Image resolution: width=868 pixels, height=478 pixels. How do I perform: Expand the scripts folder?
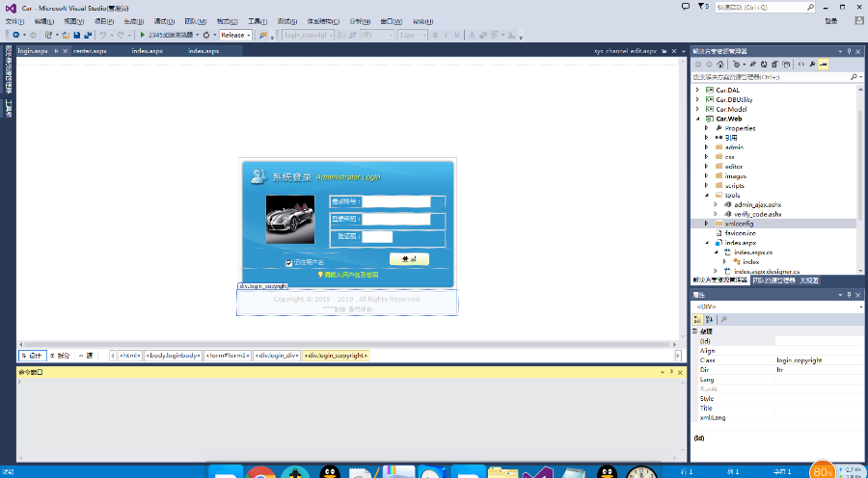(706, 185)
